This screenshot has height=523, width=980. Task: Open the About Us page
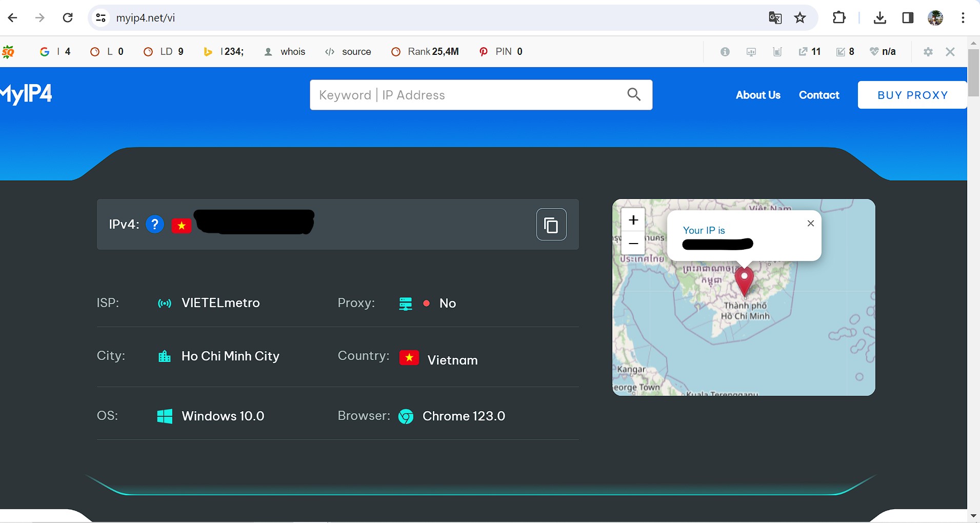(x=758, y=95)
